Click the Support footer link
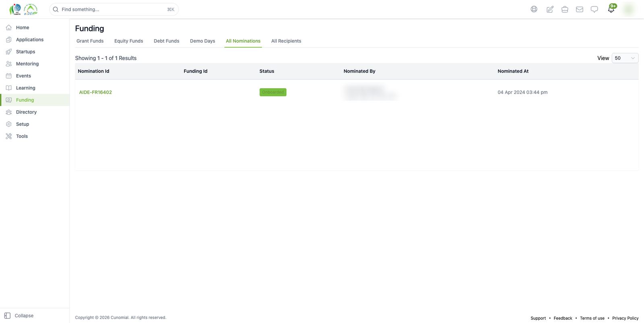This screenshot has height=323, width=644. point(538,318)
